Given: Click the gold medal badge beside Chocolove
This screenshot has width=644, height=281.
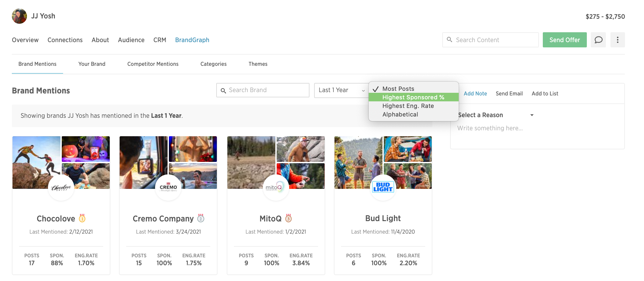Looking at the screenshot, I should click(x=82, y=218).
